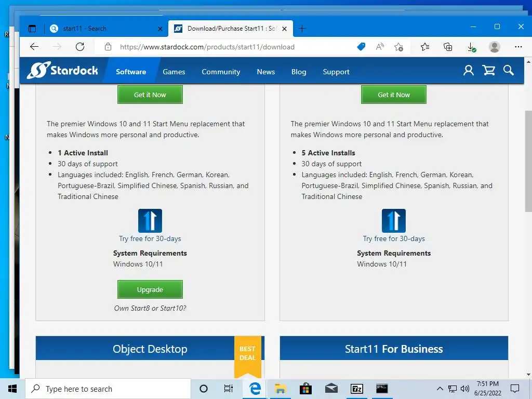The height and width of the screenshot is (399, 532).
Task: Open the Favorites list icon
Action: point(425,47)
